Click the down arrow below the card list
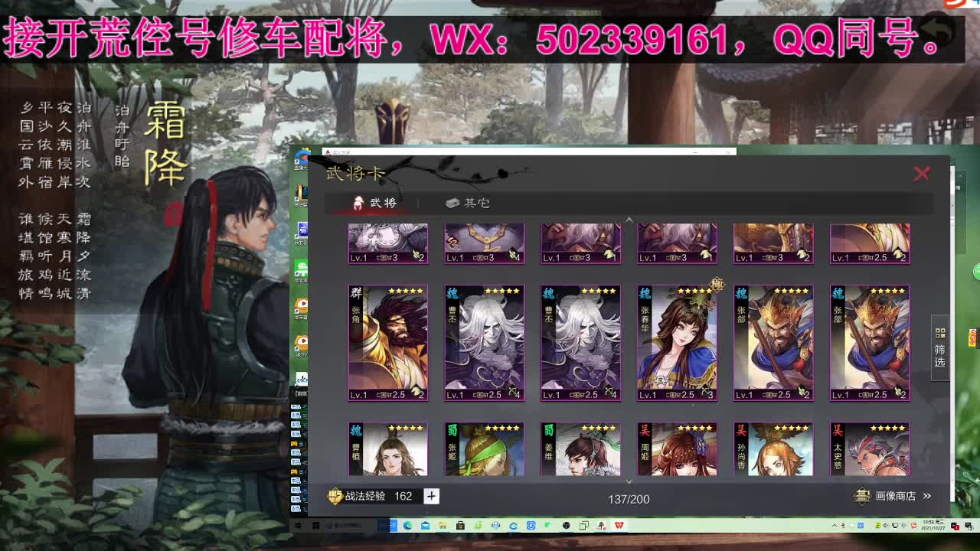 (629, 481)
